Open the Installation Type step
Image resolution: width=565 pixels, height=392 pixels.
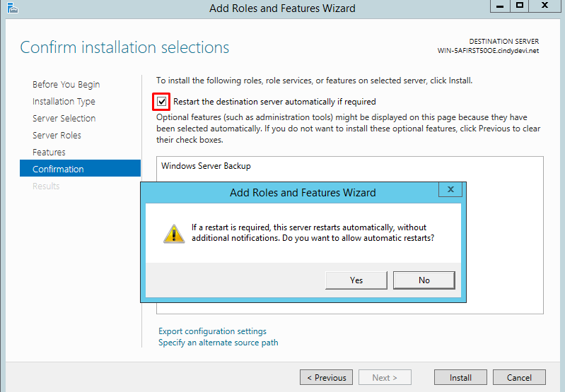[x=64, y=102]
